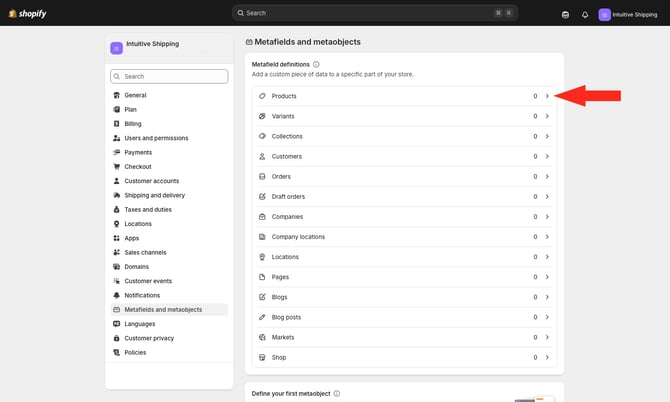670x402 pixels.
Task: Click the Locations pin icon in the definitions list
Action: 262,257
